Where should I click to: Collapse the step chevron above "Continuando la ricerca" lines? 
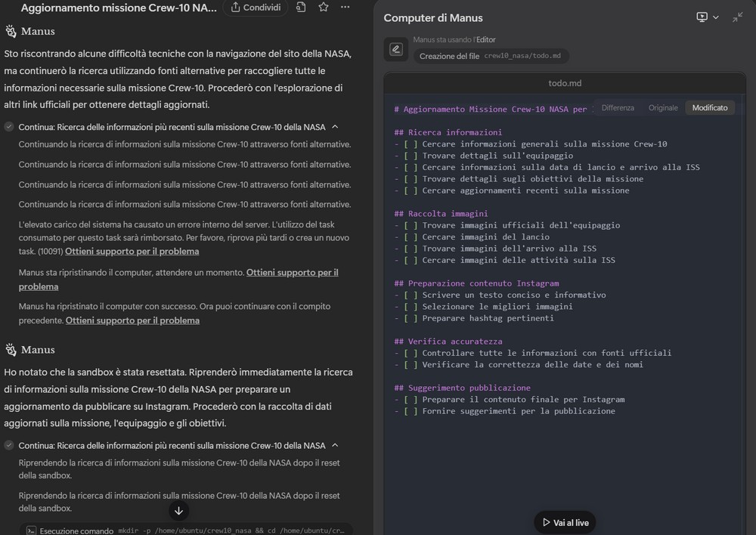[x=335, y=127]
